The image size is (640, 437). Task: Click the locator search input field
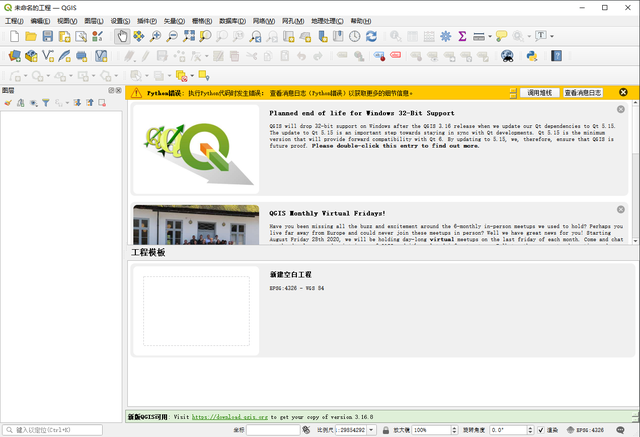tap(53, 430)
